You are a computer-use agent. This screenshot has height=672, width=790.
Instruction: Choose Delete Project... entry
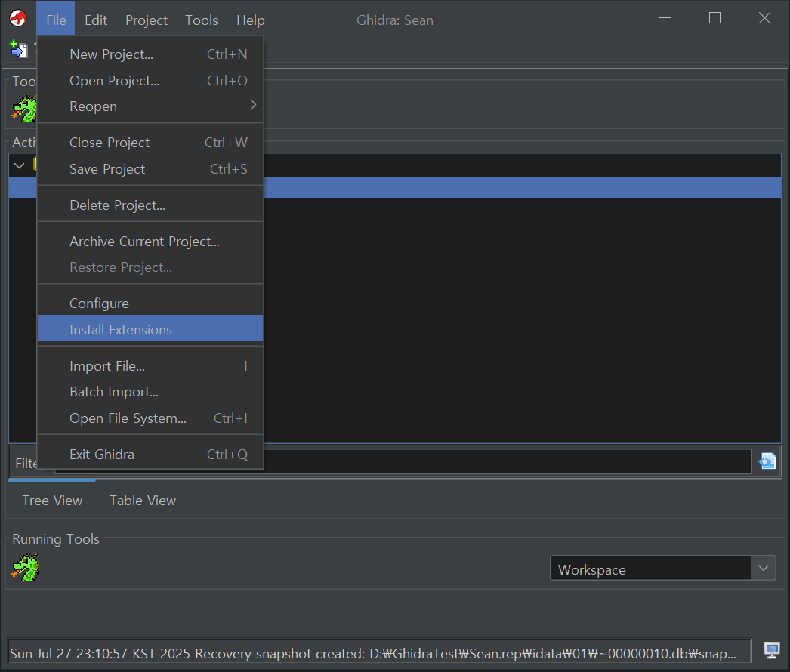(x=150, y=205)
